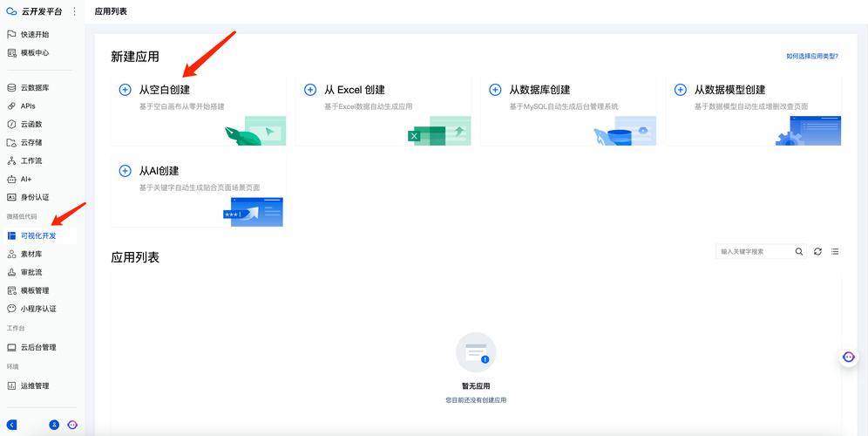The width and height of the screenshot is (868, 436).
Task: Open 工作流 in the sidebar
Action: pos(31,160)
